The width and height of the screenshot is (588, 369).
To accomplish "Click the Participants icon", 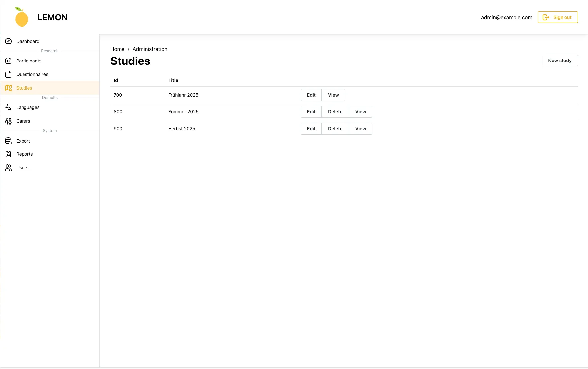I will 8,61.
